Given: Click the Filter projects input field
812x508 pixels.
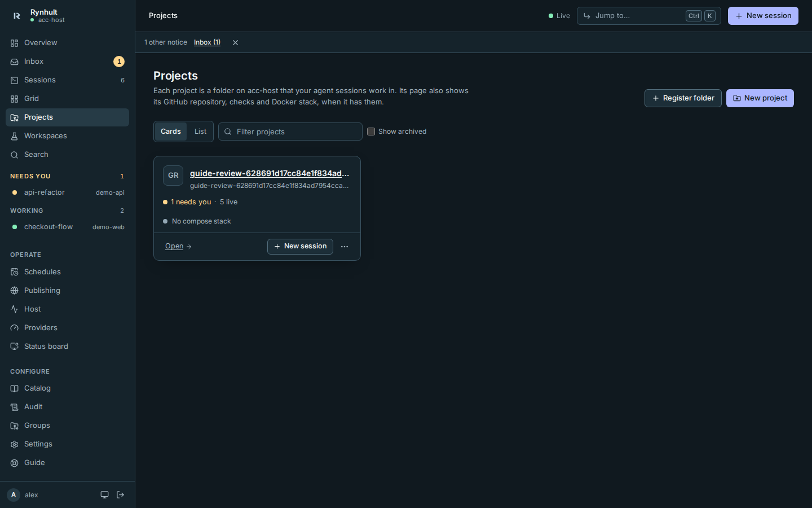Looking at the screenshot, I should (x=290, y=132).
